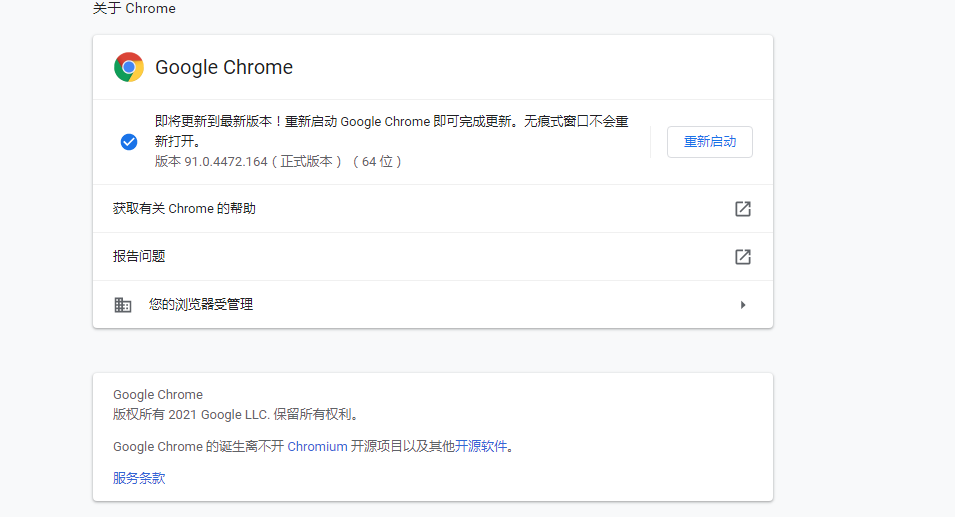Click the Google Chrome 的诞生离不开 sentence text
Image resolution: width=955 pixels, height=517 pixels.
point(199,446)
